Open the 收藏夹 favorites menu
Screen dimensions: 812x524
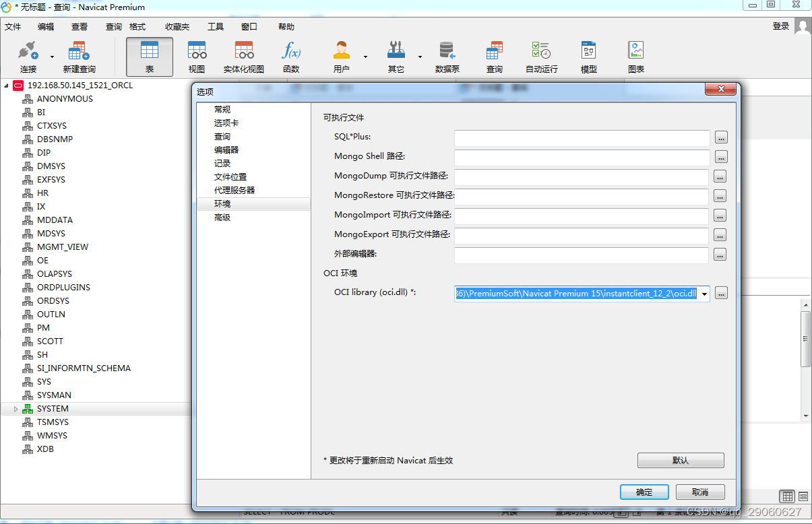tap(177, 27)
